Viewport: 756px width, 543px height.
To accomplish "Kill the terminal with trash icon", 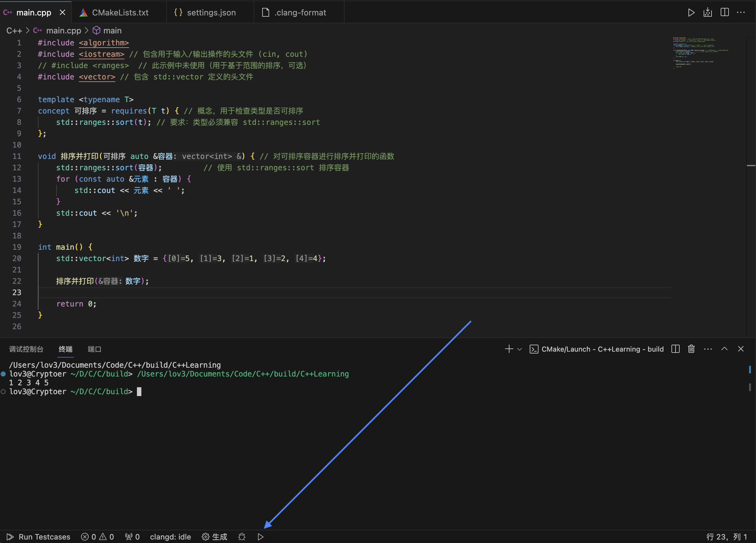I will (691, 349).
